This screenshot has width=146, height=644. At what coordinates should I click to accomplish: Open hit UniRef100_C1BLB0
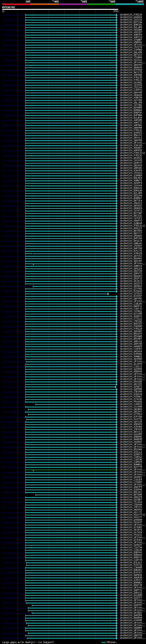click(131, 304)
